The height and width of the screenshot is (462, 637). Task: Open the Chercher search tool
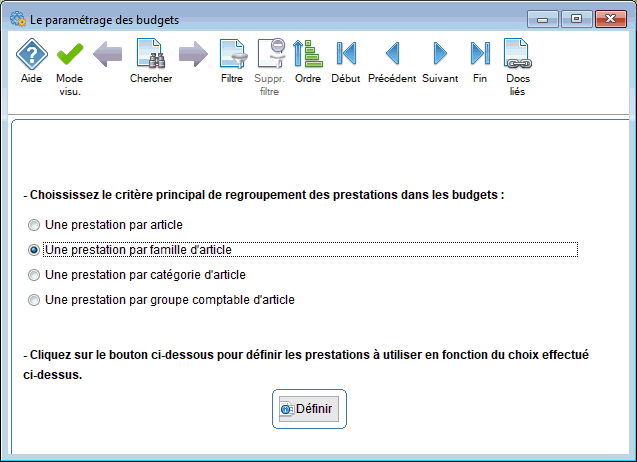pyautogui.click(x=151, y=53)
